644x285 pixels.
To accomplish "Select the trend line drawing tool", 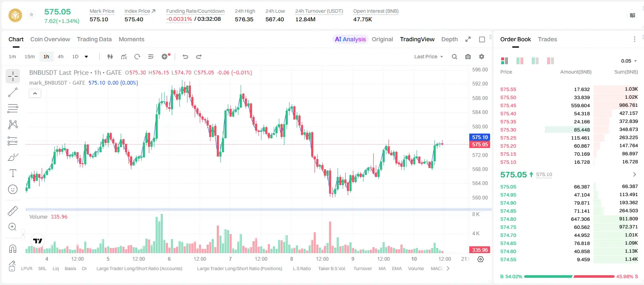I will (13, 92).
